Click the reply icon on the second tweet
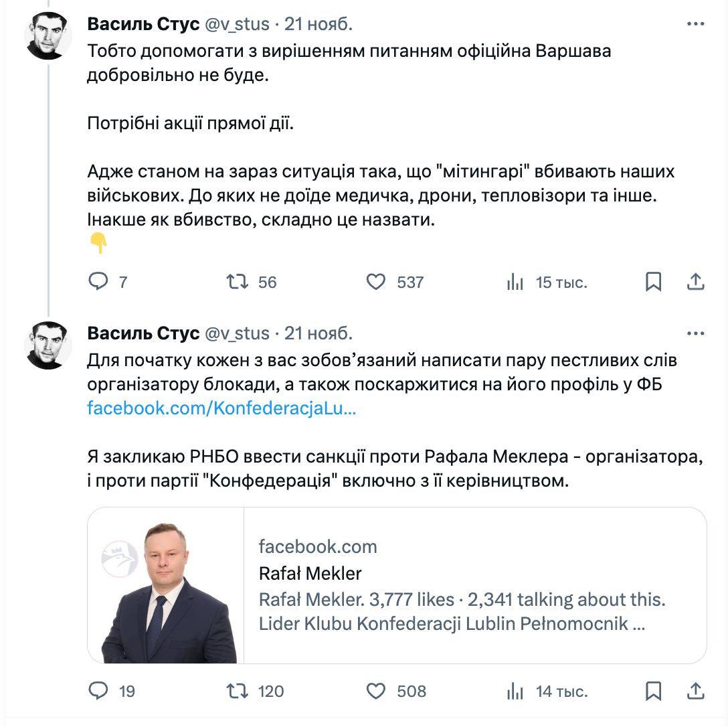The image size is (728, 727). 98,692
